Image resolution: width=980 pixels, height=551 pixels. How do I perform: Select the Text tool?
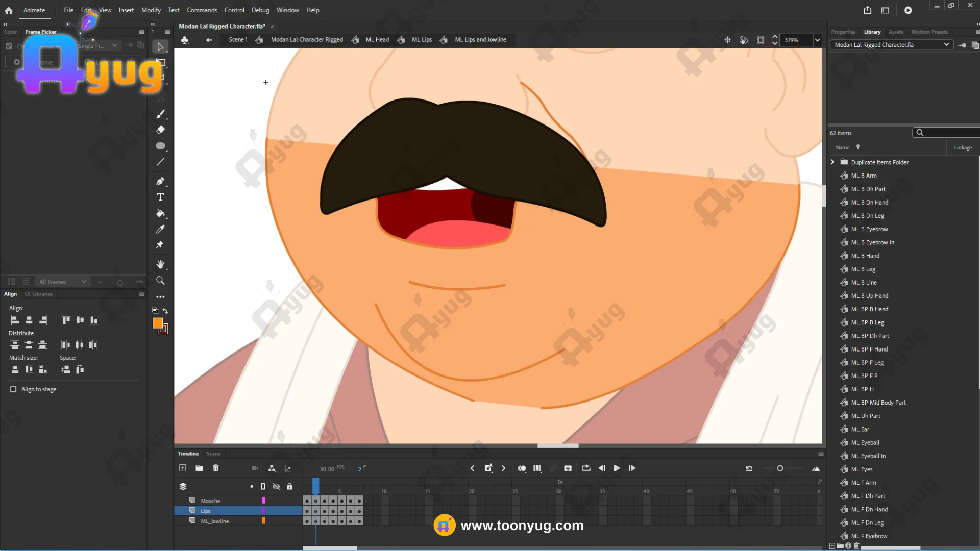click(x=160, y=197)
